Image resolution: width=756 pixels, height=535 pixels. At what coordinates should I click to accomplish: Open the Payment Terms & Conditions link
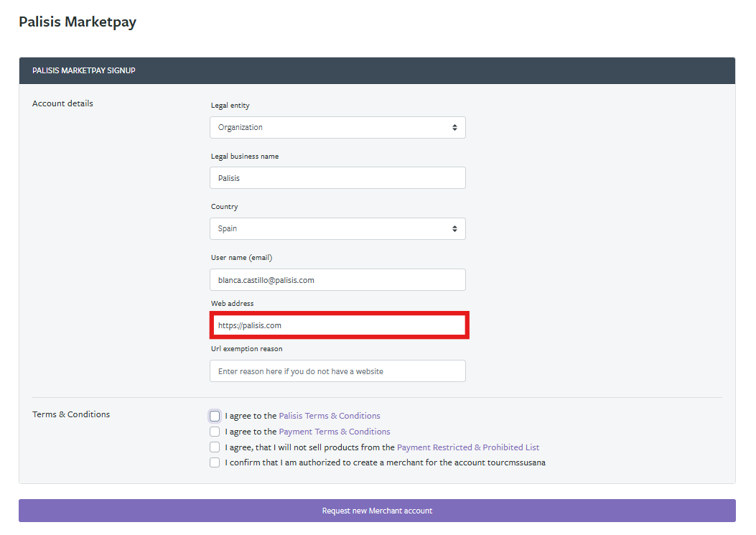point(335,432)
